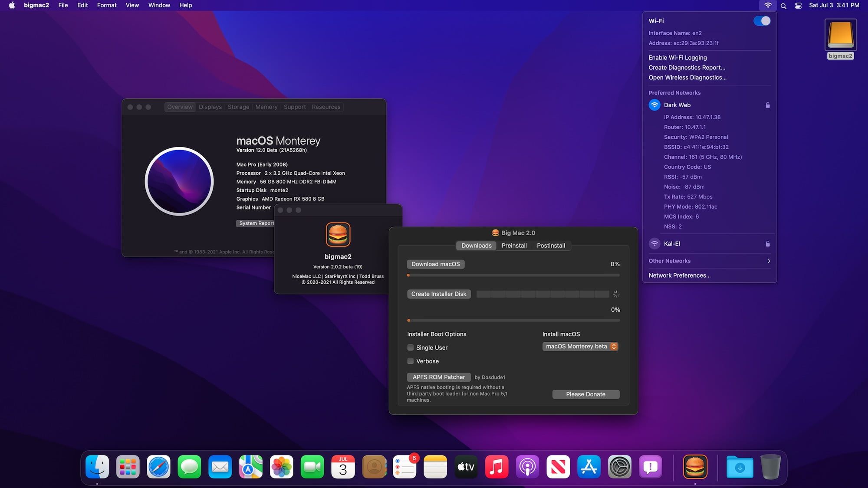Open Safari browser from dock

click(x=158, y=467)
